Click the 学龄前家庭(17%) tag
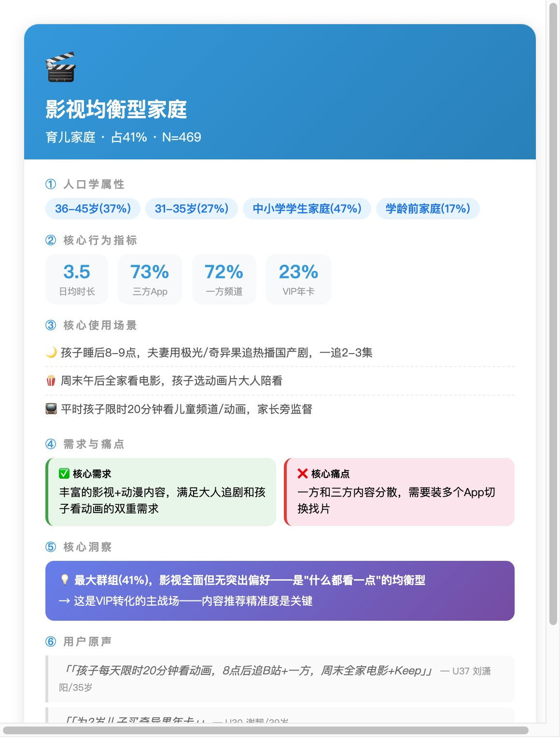 click(428, 209)
